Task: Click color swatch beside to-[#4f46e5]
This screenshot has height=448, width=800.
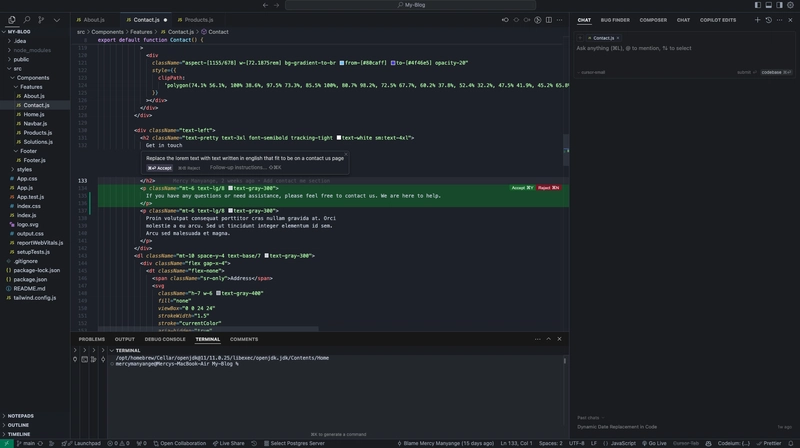Action: (393, 63)
